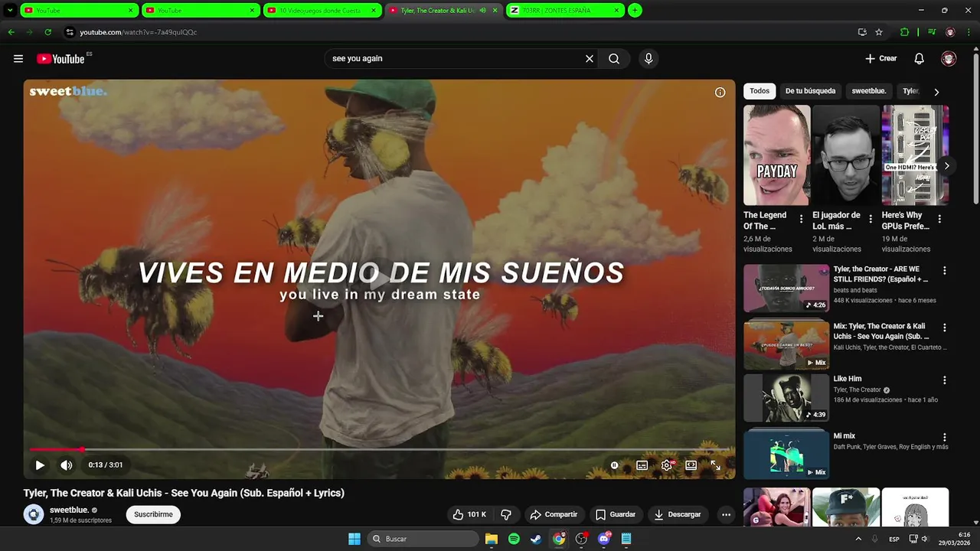Switch the player to theater mode
Screen dimensions: 980x551
click(x=691, y=465)
